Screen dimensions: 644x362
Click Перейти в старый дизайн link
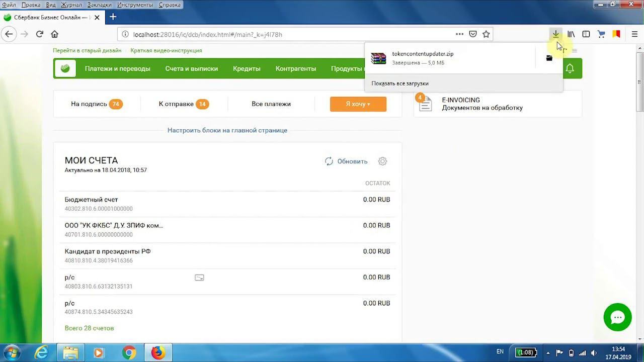(x=87, y=50)
